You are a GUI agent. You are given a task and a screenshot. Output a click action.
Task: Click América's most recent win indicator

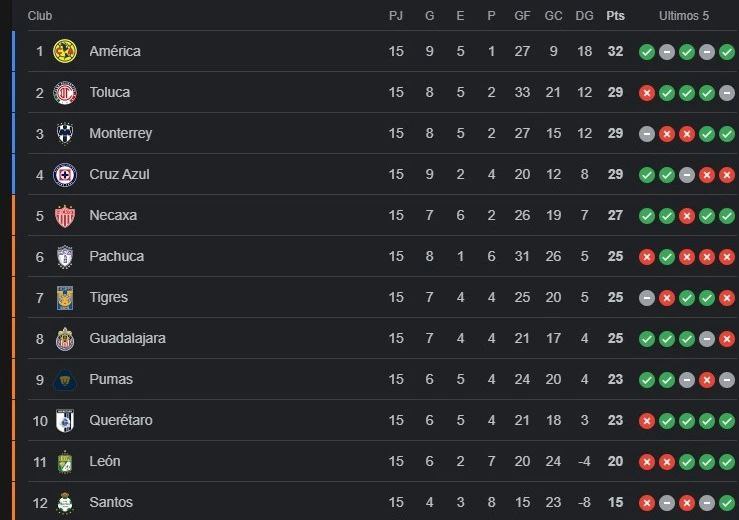(727, 52)
